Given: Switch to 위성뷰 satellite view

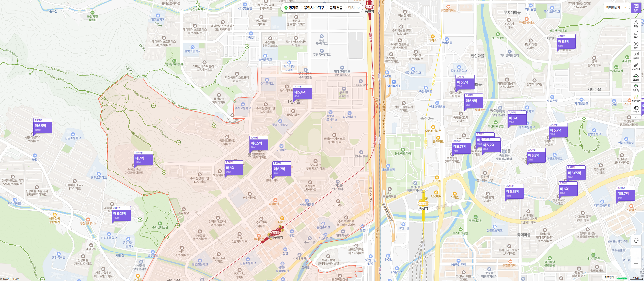Looking at the screenshot, I should 636,109.
